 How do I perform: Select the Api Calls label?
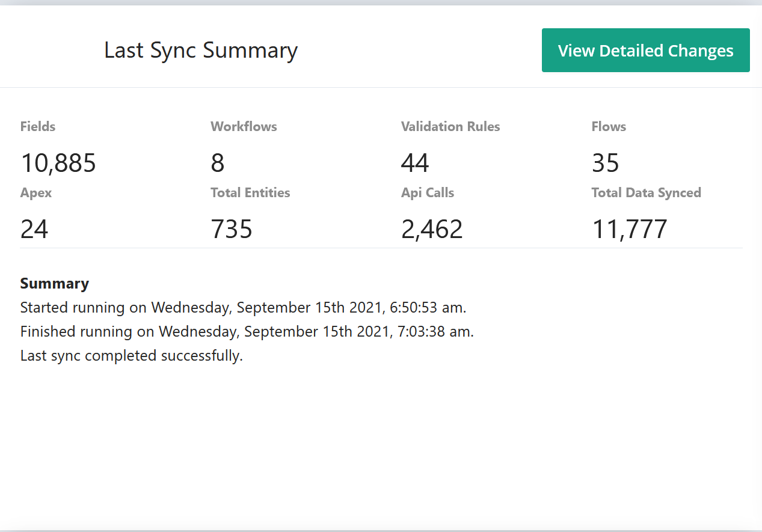[428, 193]
